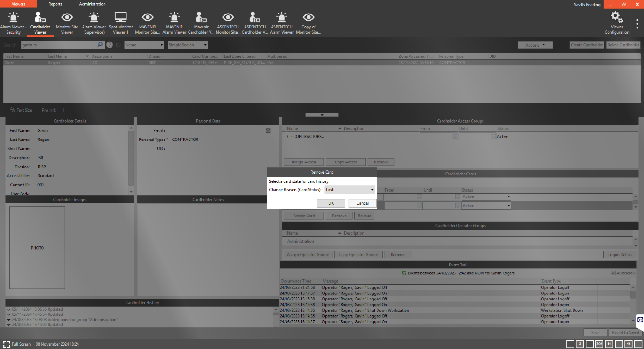
Task: Open the Monitor Site Viewer
Action: (x=67, y=23)
